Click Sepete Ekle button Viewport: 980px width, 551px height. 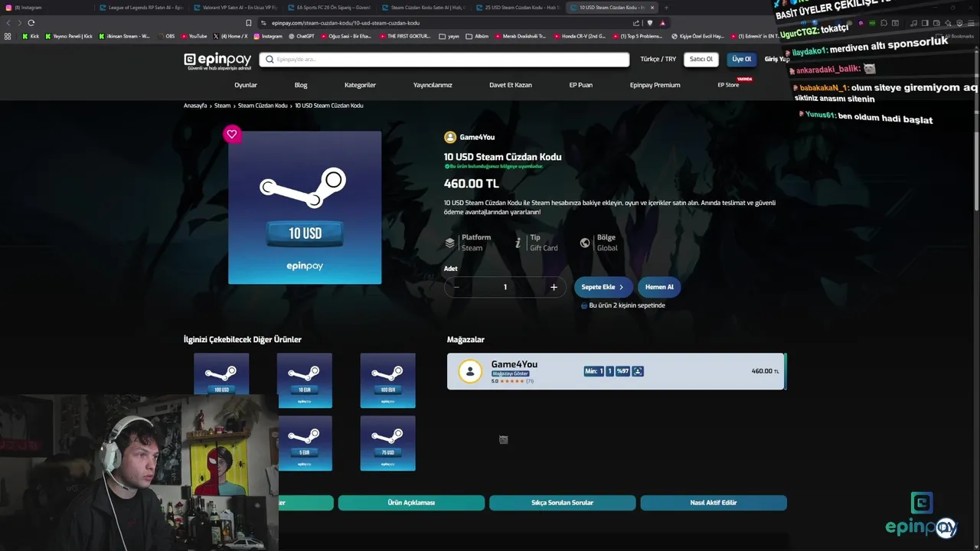point(603,287)
